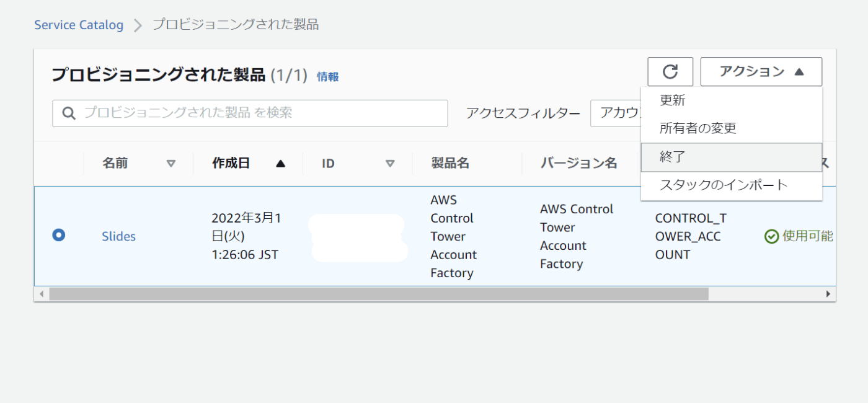The image size is (868, 403).
Task: Click the creation date 2022年3月1日 cell
Action: coord(246,236)
